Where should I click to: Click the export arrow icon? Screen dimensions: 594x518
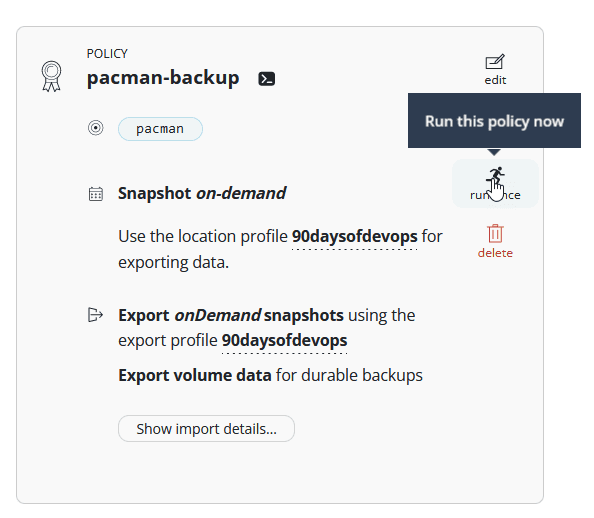[95, 315]
